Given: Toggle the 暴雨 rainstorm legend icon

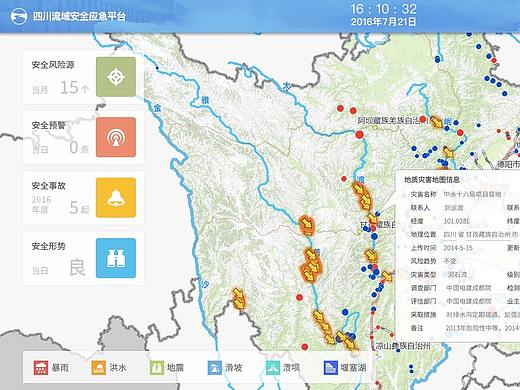Looking at the screenshot, I should [x=41, y=368].
